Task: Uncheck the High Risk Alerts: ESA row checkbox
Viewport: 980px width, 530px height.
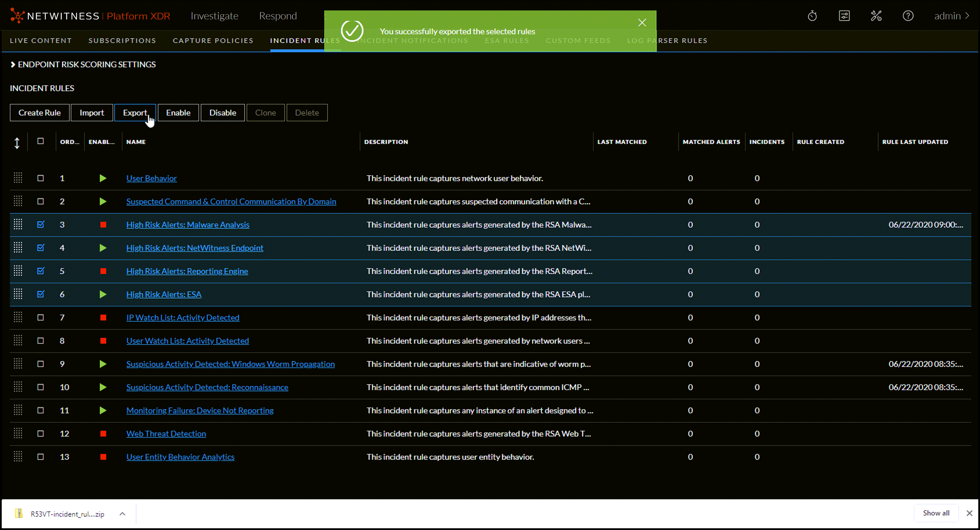Action: pyautogui.click(x=41, y=294)
